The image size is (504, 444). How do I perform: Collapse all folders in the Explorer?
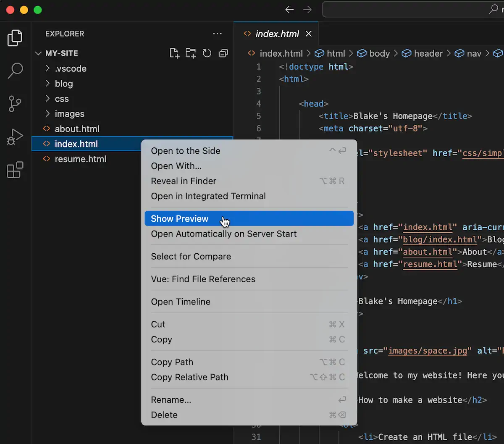pos(223,53)
